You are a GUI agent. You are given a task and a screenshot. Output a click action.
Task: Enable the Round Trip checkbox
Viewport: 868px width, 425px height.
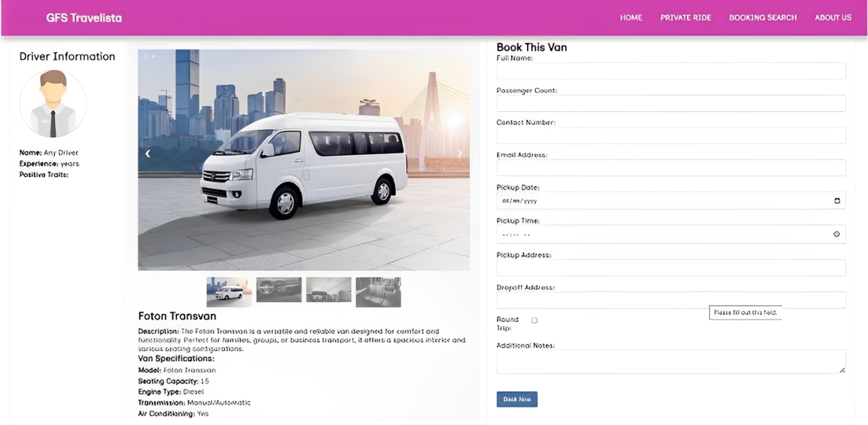tap(534, 320)
